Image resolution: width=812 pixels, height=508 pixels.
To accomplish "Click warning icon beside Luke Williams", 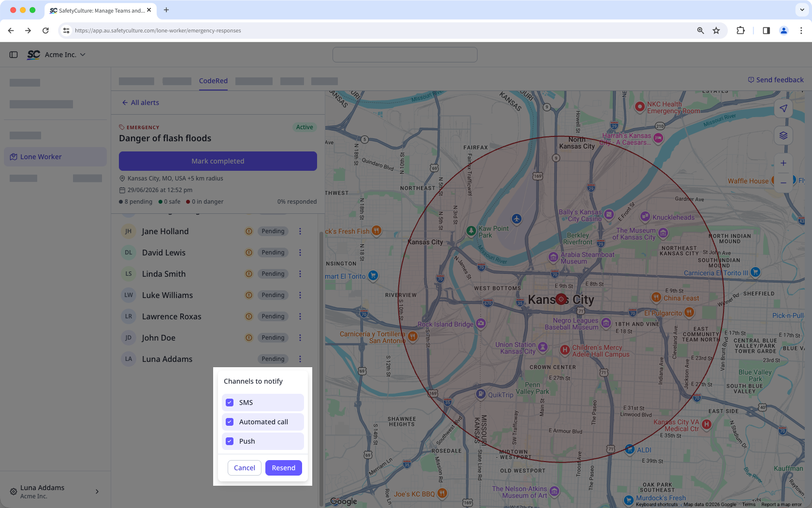I will click(249, 295).
